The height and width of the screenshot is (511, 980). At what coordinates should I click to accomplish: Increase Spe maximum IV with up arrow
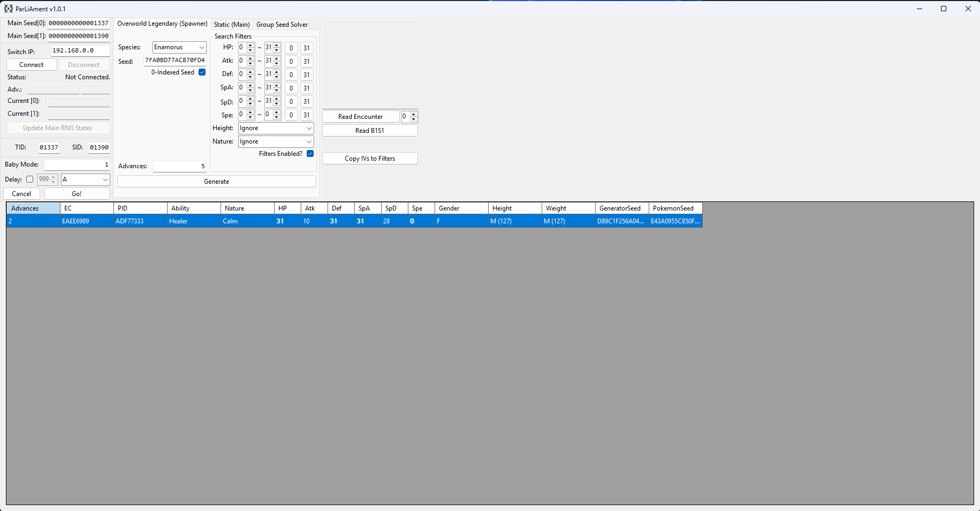[277, 112]
